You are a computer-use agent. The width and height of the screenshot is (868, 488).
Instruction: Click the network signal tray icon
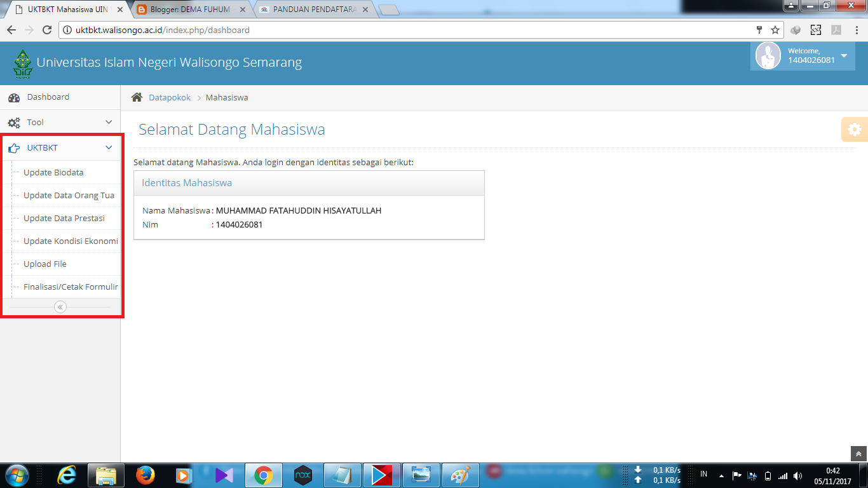[x=783, y=475]
